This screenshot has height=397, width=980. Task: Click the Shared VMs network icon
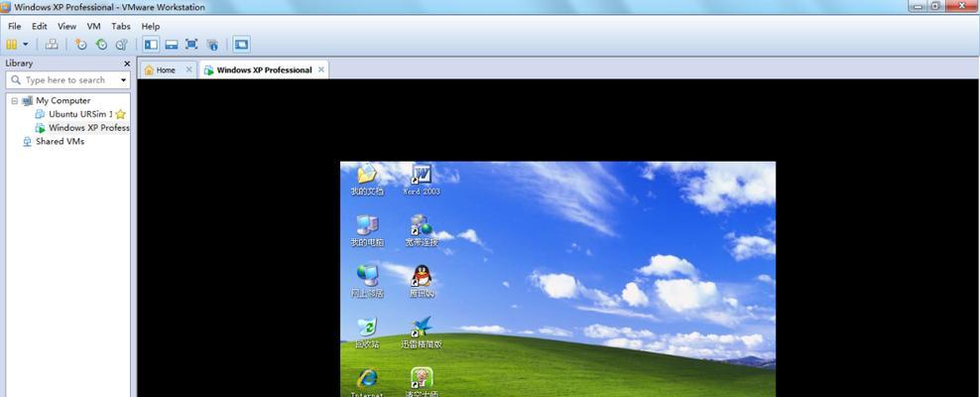[27, 141]
